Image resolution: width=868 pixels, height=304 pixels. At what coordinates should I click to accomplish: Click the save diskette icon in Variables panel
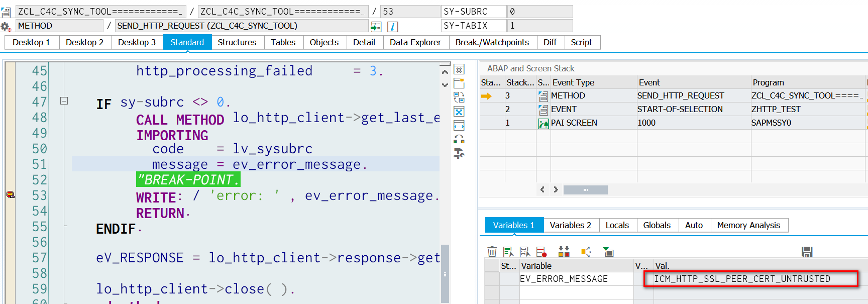coord(807,252)
